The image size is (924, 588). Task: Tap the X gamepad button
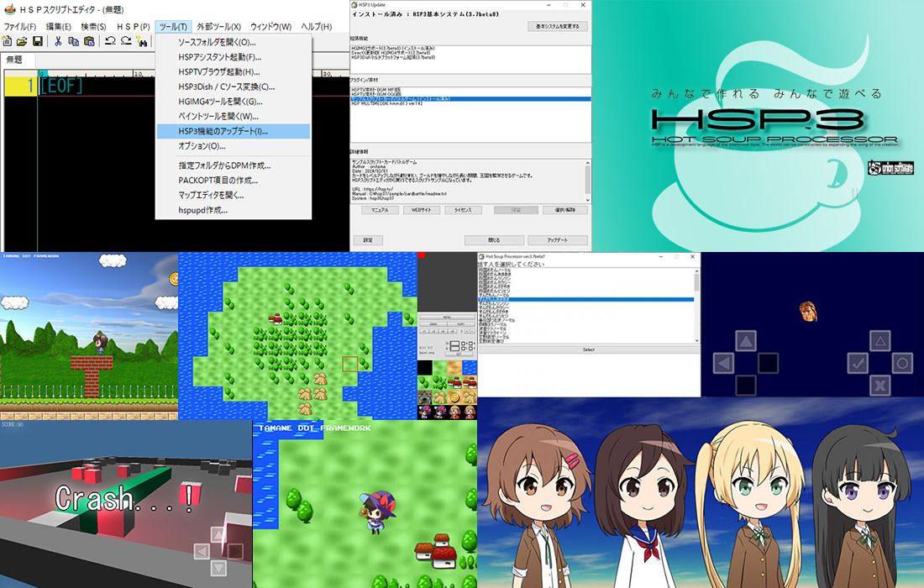tap(879, 386)
